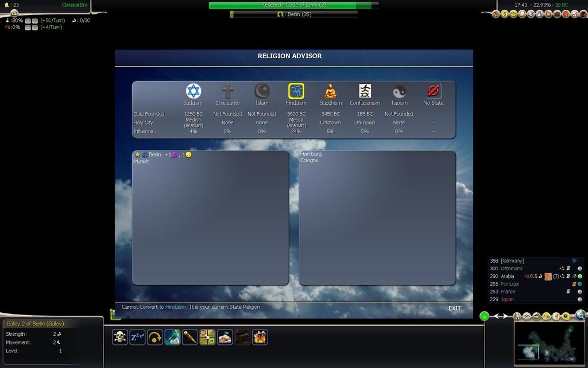Click the green end turn button
The height and width of the screenshot is (368, 588).
click(485, 316)
